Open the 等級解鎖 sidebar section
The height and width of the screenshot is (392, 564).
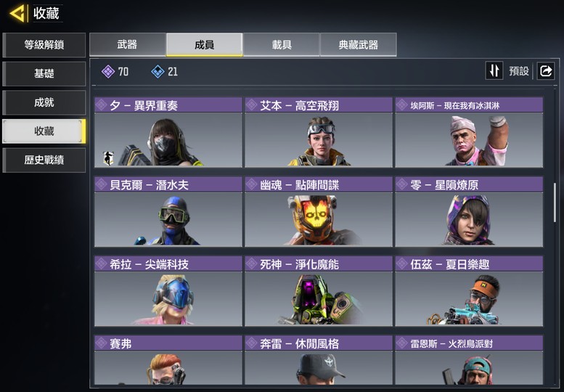click(44, 45)
